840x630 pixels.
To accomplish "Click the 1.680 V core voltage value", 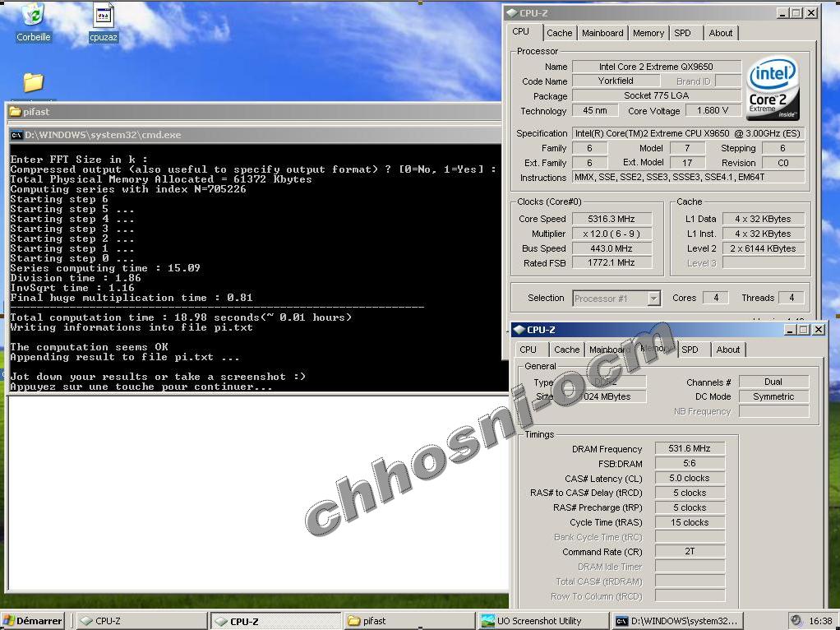I will [713, 110].
